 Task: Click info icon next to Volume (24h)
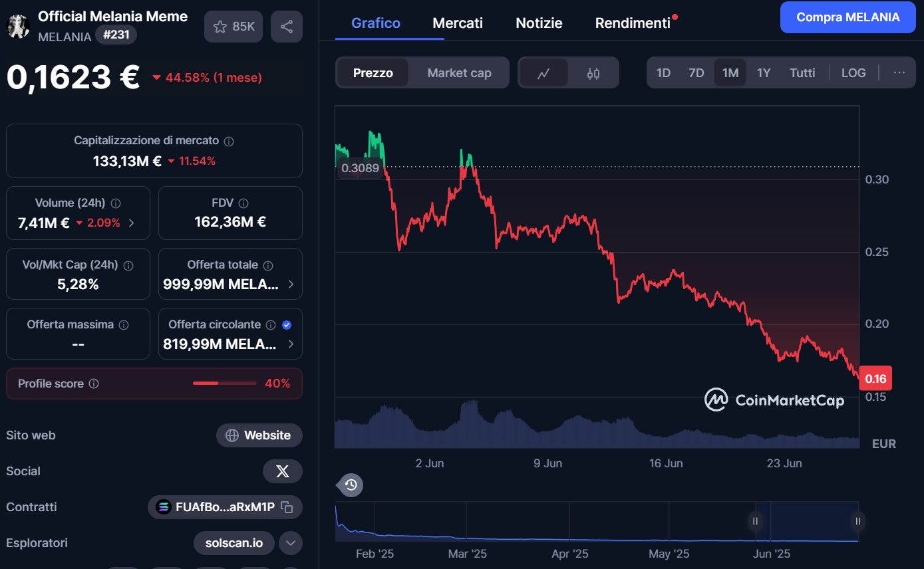coord(116,203)
